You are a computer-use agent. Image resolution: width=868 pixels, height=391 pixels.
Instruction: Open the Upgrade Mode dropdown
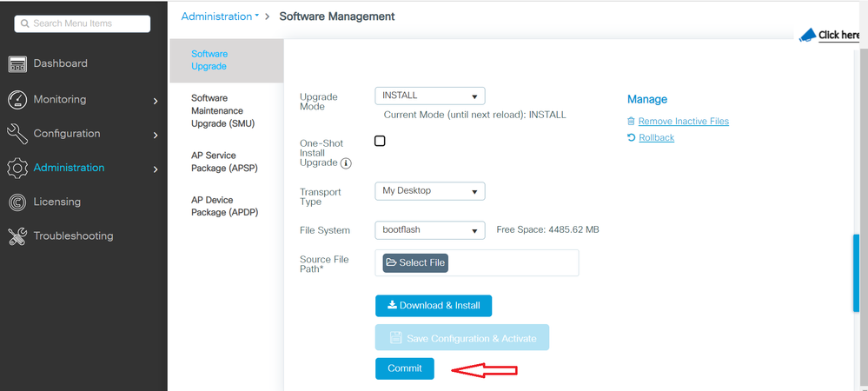point(430,96)
